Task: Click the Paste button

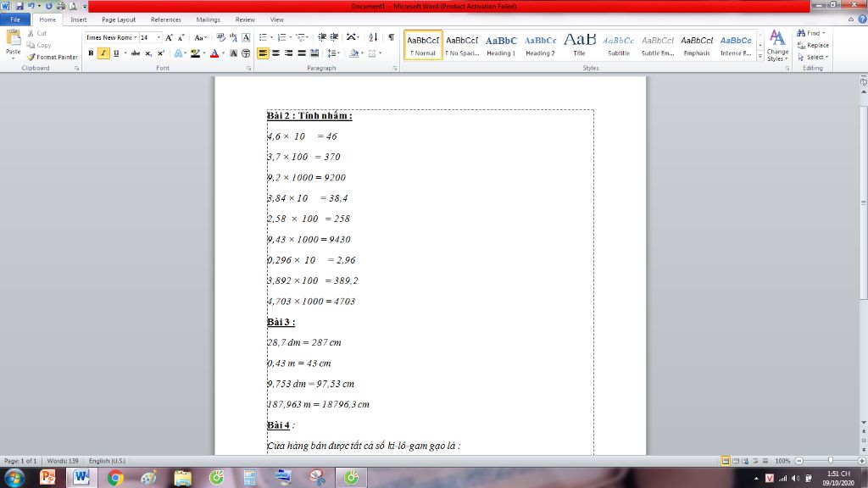Action: pos(13,44)
